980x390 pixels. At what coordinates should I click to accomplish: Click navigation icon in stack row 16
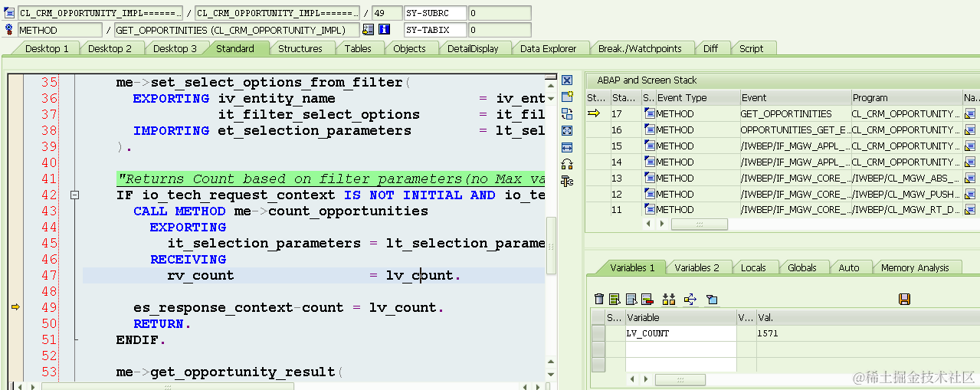pos(970,130)
